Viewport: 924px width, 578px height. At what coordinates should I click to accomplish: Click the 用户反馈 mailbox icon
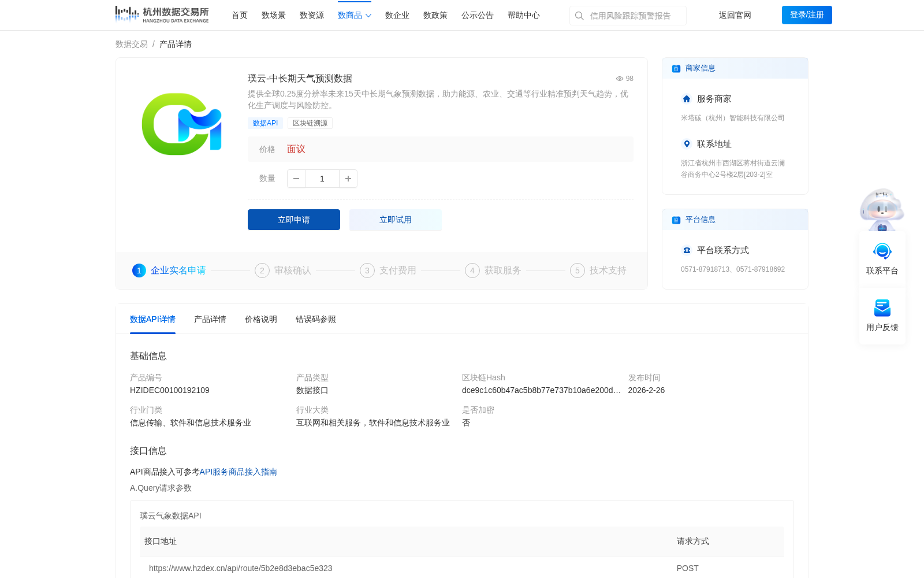882,308
